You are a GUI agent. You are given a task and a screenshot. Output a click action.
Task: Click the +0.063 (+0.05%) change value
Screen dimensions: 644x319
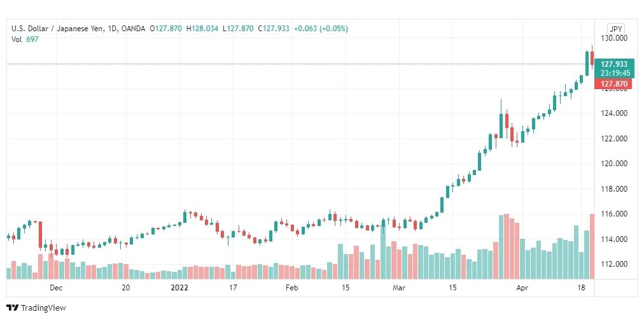coord(321,29)
